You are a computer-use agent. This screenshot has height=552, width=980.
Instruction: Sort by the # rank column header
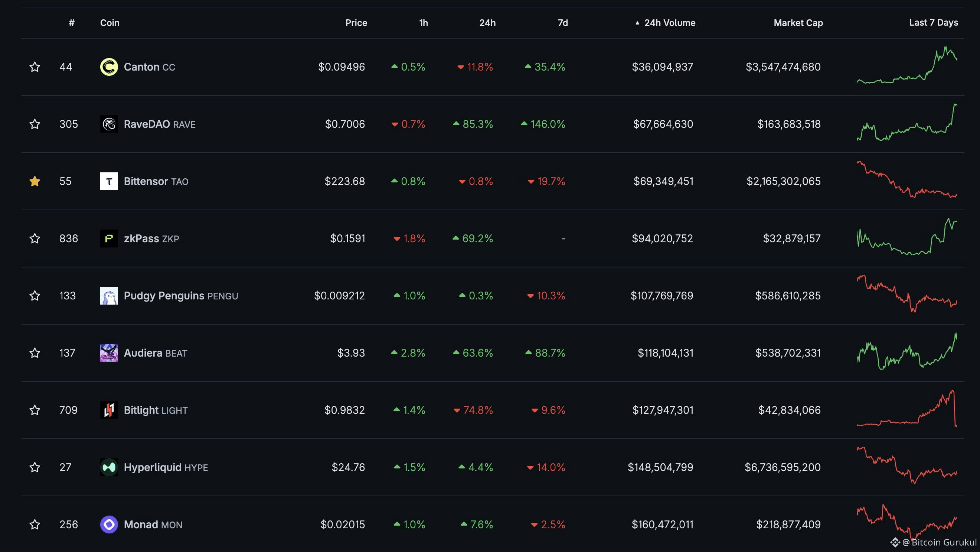[x=72, y=23]
